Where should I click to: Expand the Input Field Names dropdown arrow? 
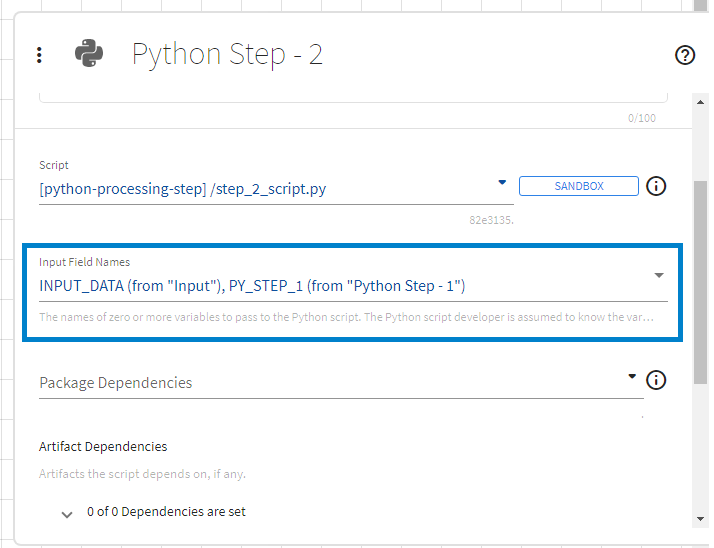point(659,275)
